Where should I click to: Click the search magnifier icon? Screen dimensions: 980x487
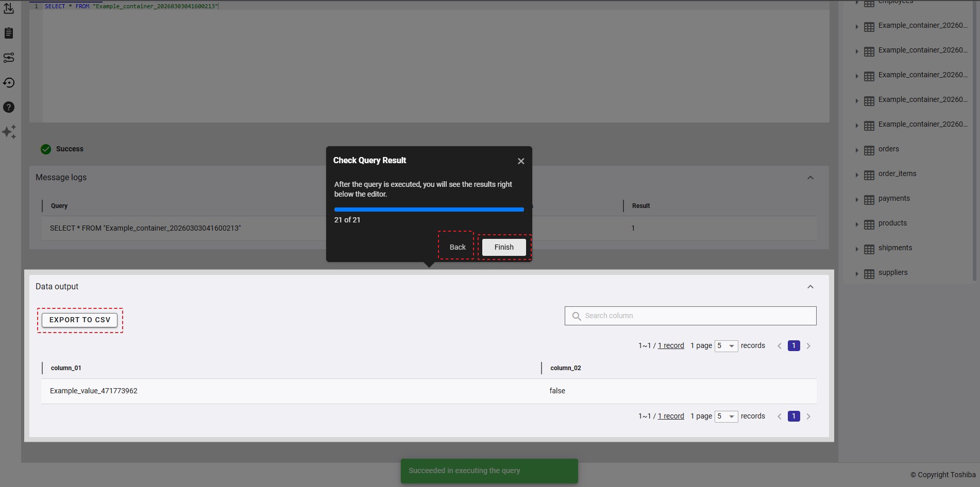coord(577,316)
